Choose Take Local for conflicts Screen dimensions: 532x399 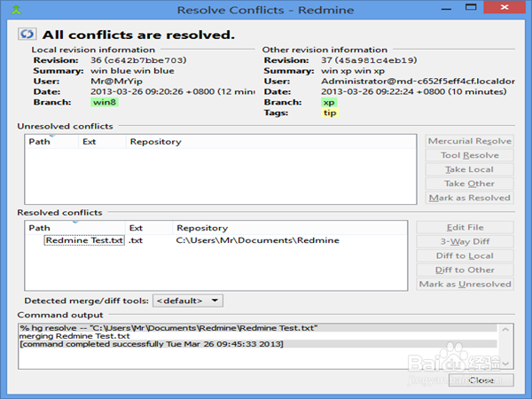pyautogui.click(x=470, y=169)
